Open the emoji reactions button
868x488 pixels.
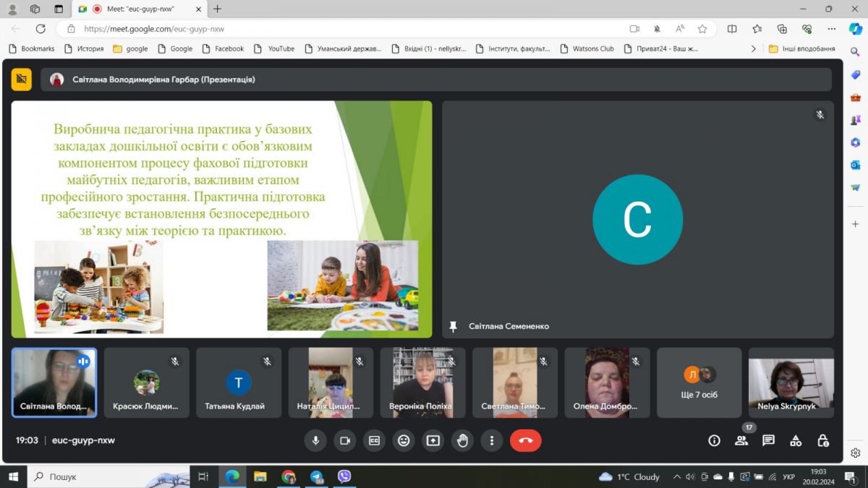tap(404, 440)
